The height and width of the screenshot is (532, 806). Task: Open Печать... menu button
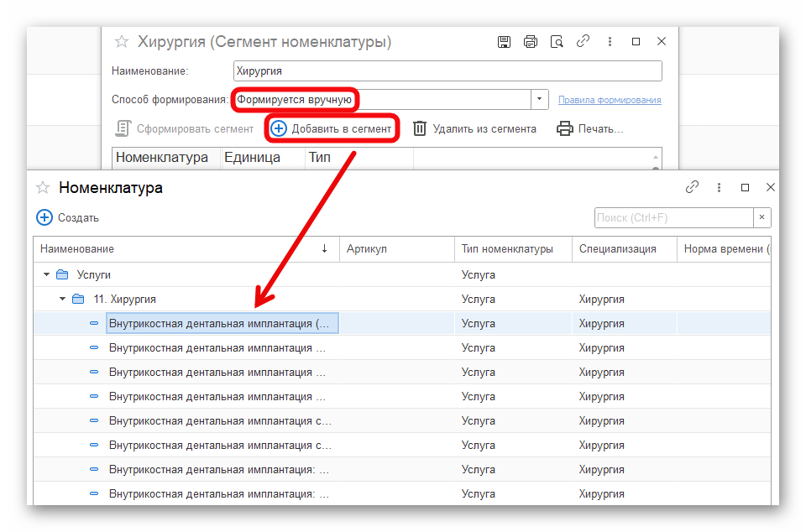[x=589, y=128]
